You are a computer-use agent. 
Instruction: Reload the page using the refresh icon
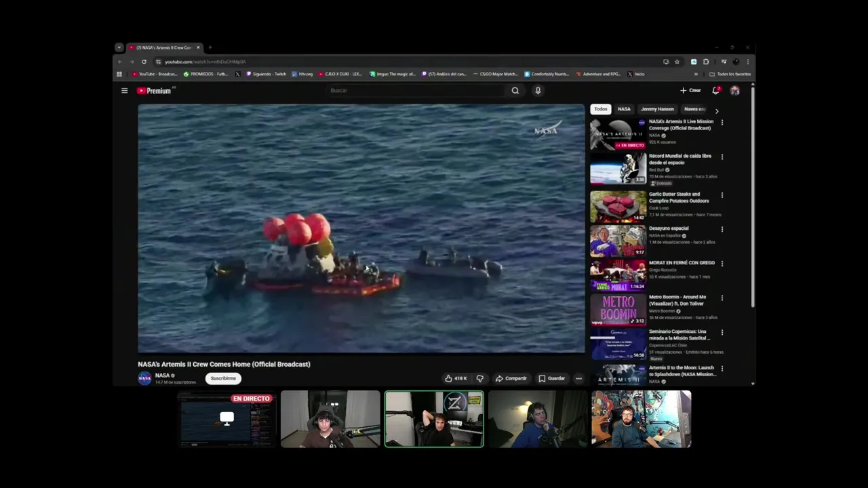(144, 62)
